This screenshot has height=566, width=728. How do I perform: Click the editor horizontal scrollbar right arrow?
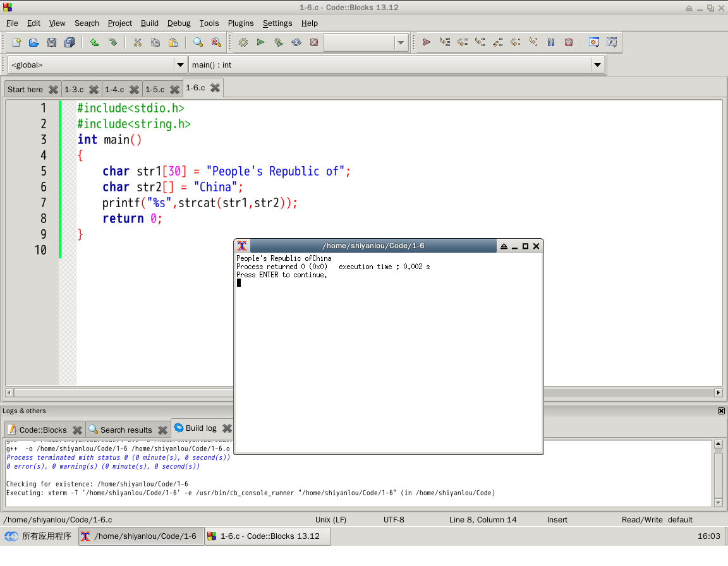(719, 392)
